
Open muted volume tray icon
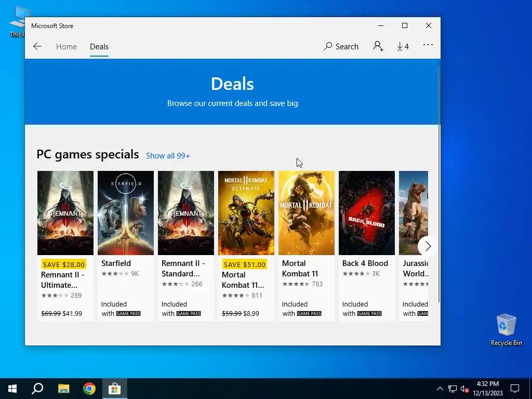(x=464, y=389)
